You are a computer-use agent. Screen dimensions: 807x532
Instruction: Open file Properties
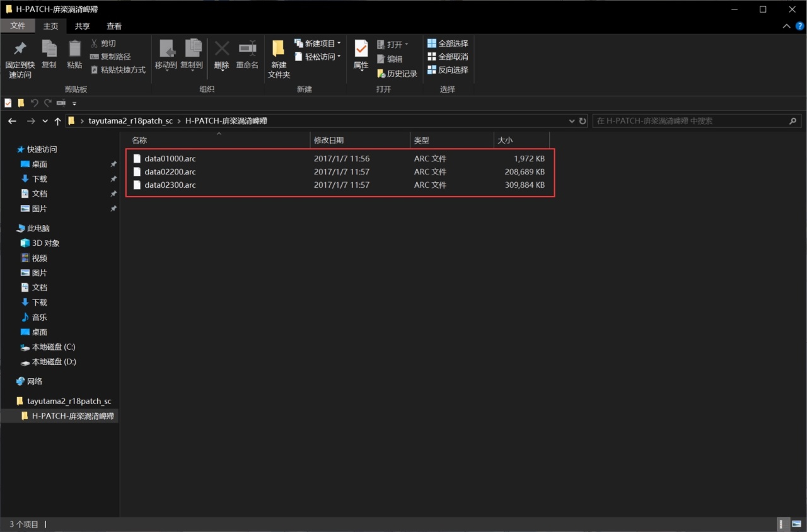[361, 55]
